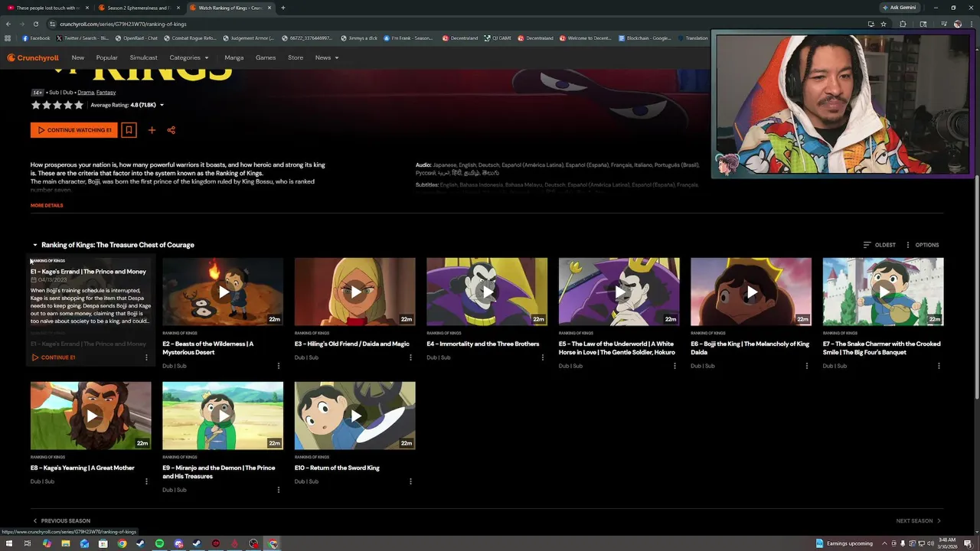
Task: Click the Facebook bookmark
Action: click(36, 38)
